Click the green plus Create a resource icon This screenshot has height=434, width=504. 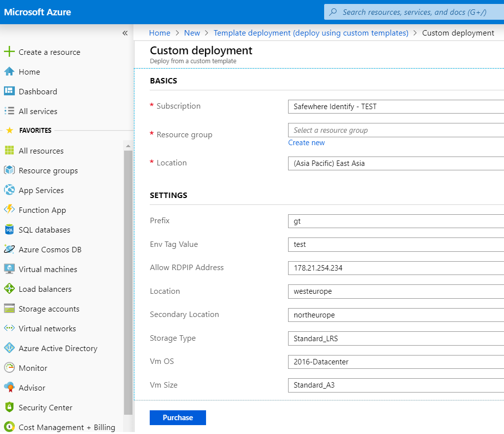(9, 51)
